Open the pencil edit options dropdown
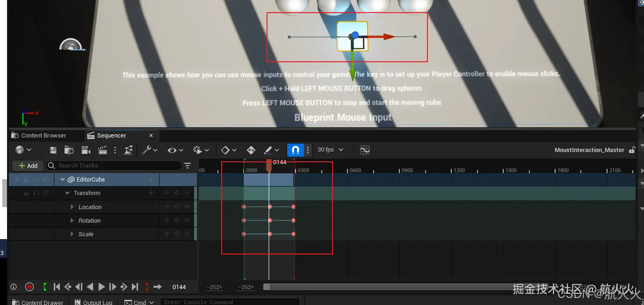Viewport: 644px width, 305px height. click(271, 150)
